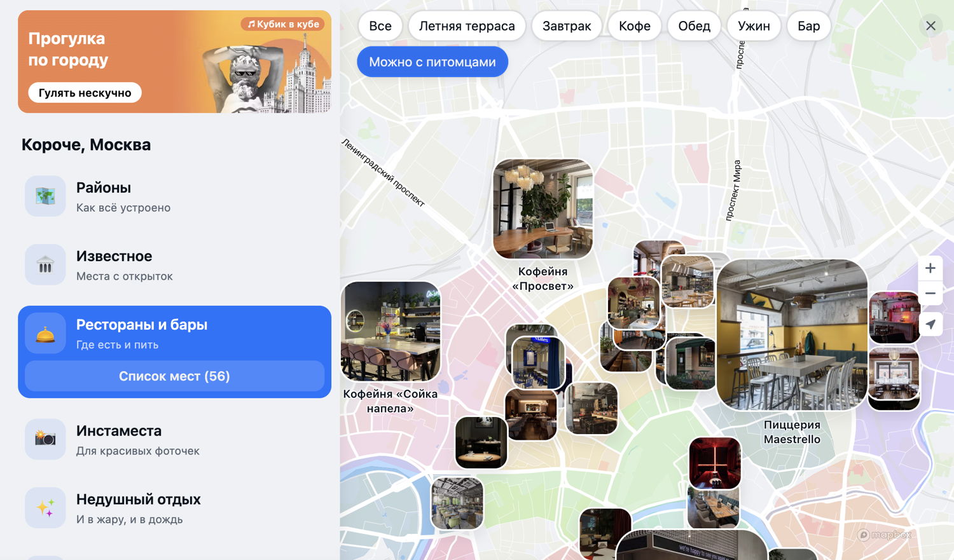Close the filter bar with the X
The height and width of the screenshot is (560, 954).
pyautogui.click(x=930, y=26)
